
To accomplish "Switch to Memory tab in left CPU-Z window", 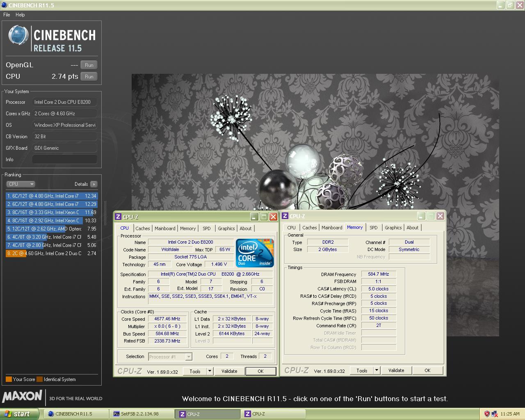I will [x=188, y=228].
